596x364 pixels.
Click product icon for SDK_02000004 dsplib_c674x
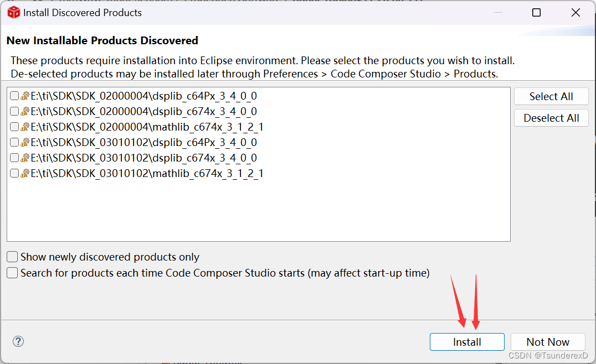25,111
